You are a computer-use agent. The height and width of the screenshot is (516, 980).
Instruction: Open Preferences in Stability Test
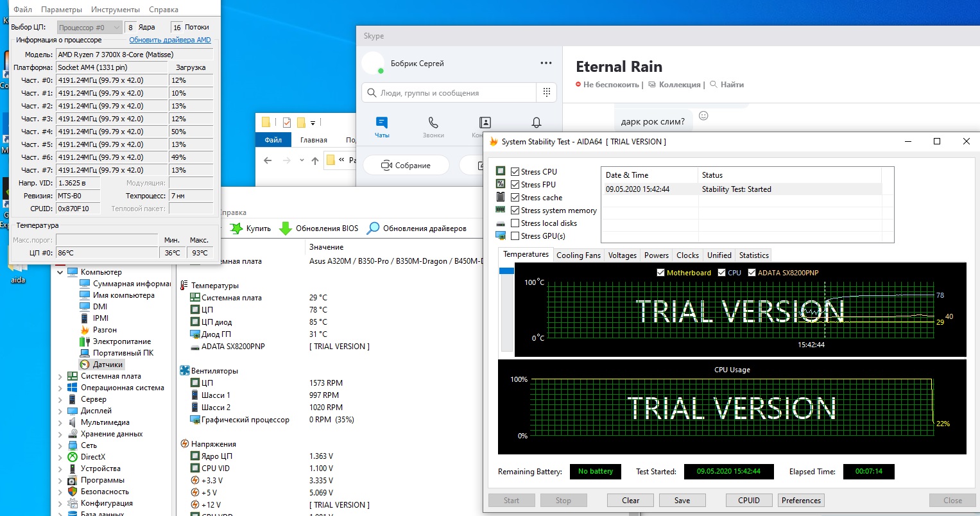tap(801, 501)
